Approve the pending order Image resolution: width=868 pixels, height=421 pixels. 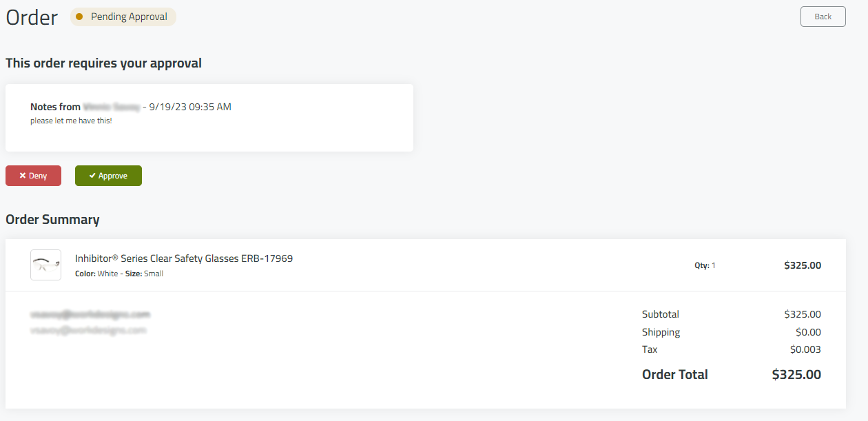[x=108, y=176]
